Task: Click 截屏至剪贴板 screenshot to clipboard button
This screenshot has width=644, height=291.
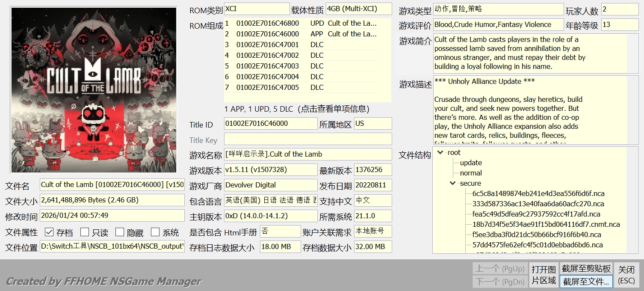Action: (x=586, y=269)
